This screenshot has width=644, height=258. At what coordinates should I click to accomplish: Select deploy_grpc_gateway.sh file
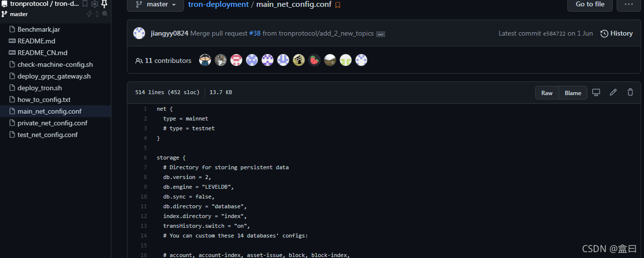(x=54, y=76)
